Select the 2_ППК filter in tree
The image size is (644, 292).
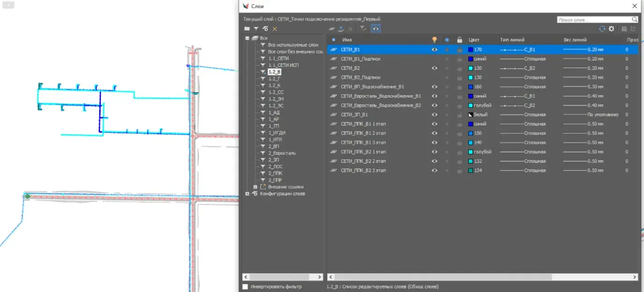275,173
